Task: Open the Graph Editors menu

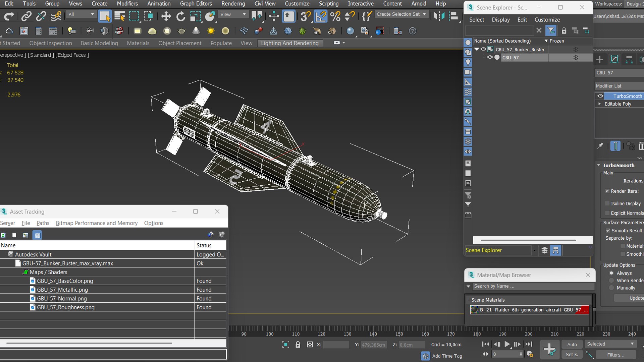Action: (x=196, y=4)
